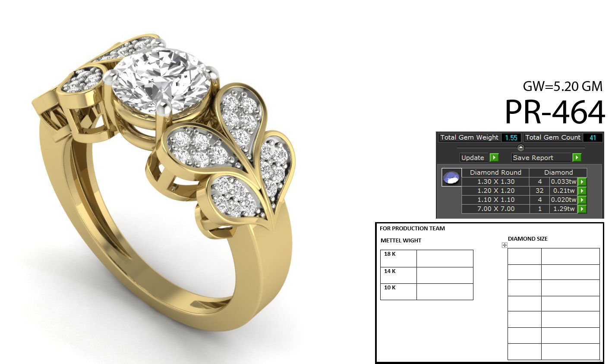Image resolution: width=615 pixels, height=364 pixels.
Task: Click the PR-464 design code text
Action: click(555, 113)
